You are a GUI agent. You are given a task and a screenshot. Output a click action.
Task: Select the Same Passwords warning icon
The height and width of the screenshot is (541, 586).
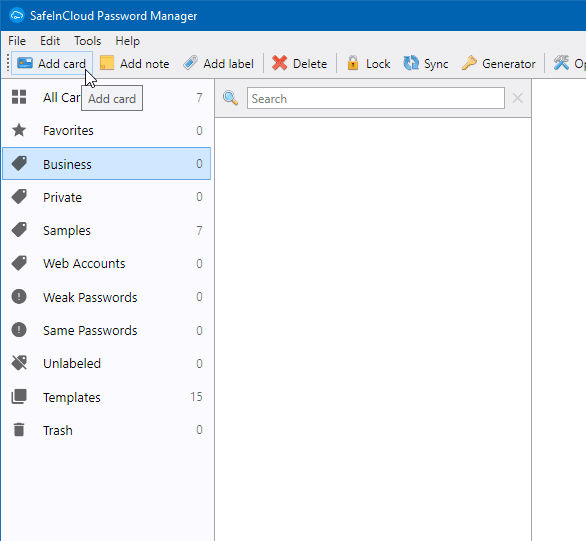[x=19, y=330]
